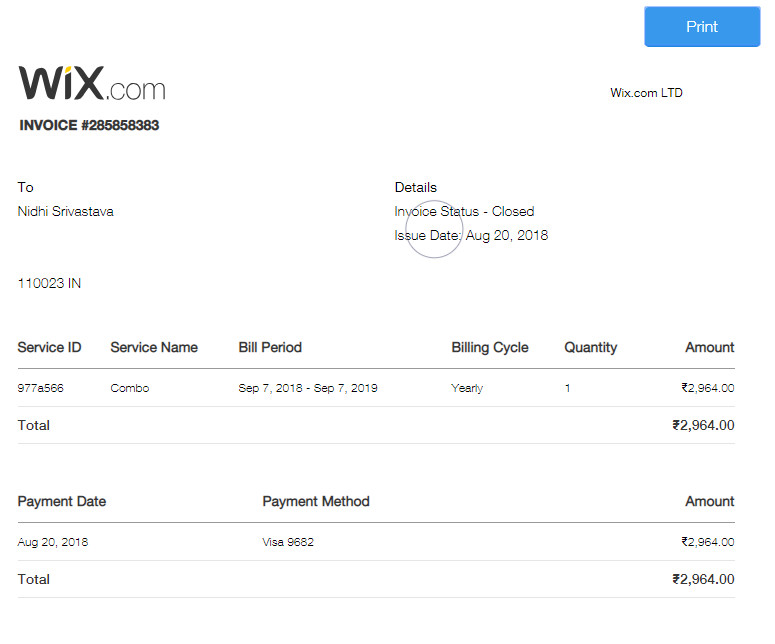
Task: Click the Yearly billing cycle cell
Action: 467,388
